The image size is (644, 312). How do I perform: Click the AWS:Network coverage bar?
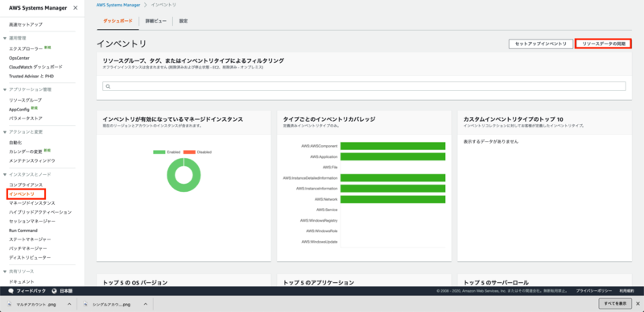click(x=393, y=199)
